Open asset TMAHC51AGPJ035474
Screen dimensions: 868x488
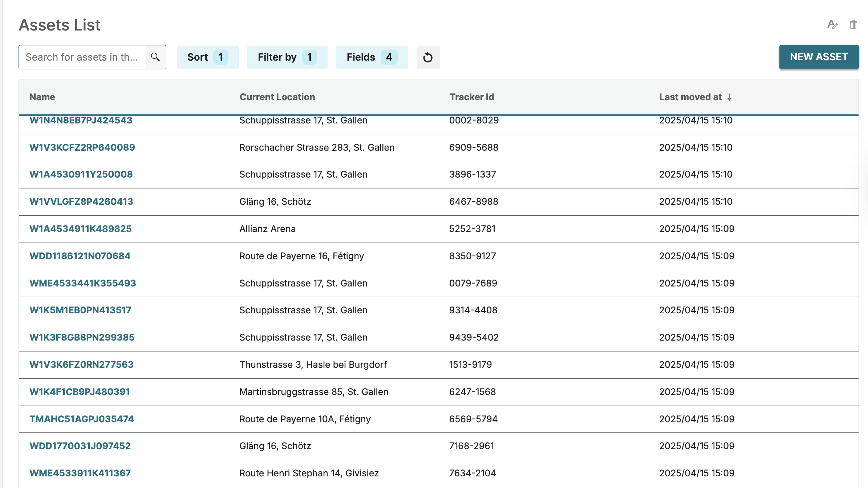[81, 419]
